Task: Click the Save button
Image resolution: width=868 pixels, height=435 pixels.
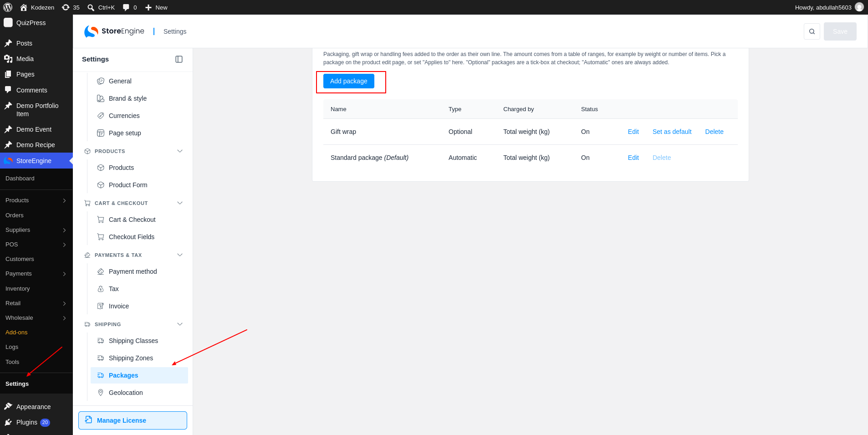Action: (840, 31)
